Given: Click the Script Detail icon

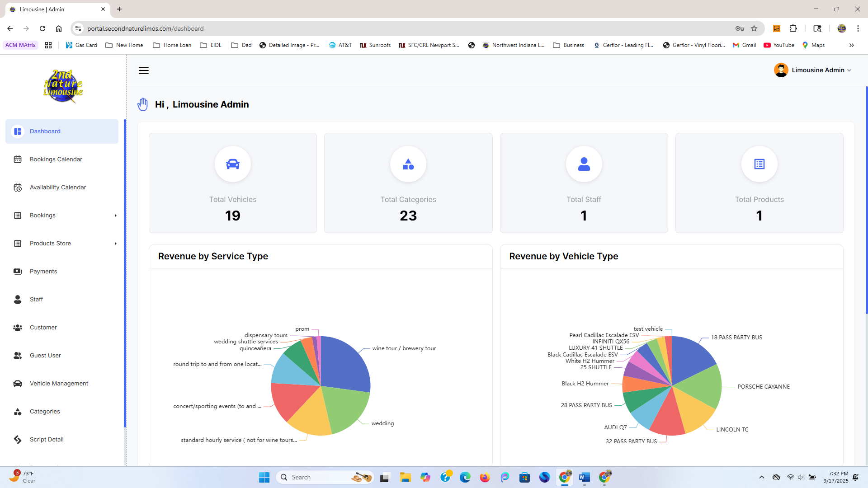Looking at the screenshot, I should tap(18, 440).
